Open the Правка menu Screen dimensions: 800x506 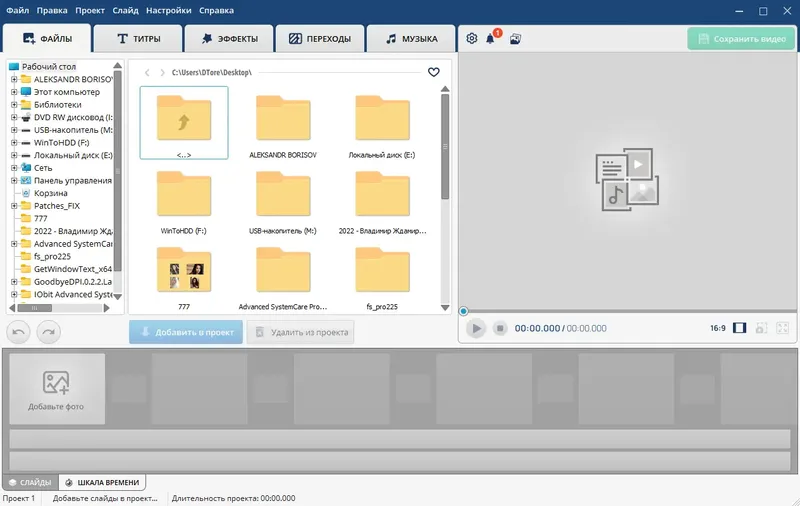(52, 10)
